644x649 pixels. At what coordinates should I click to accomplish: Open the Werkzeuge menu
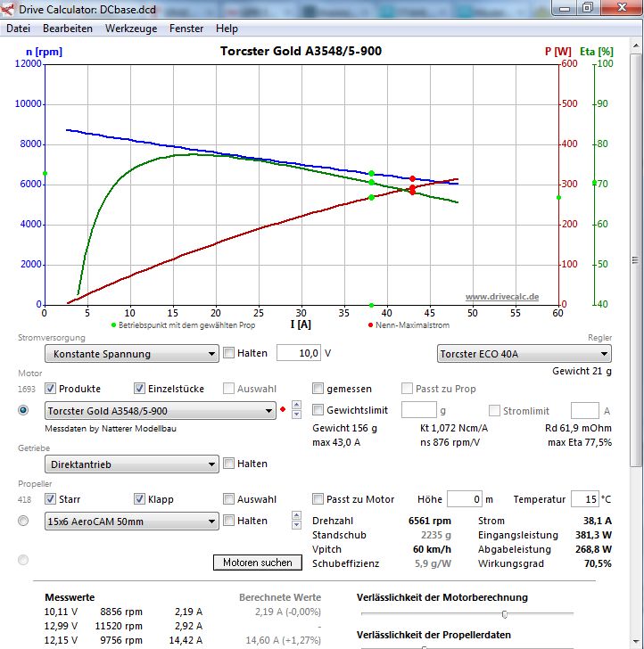pyautogui.click(x=131, y=29)
